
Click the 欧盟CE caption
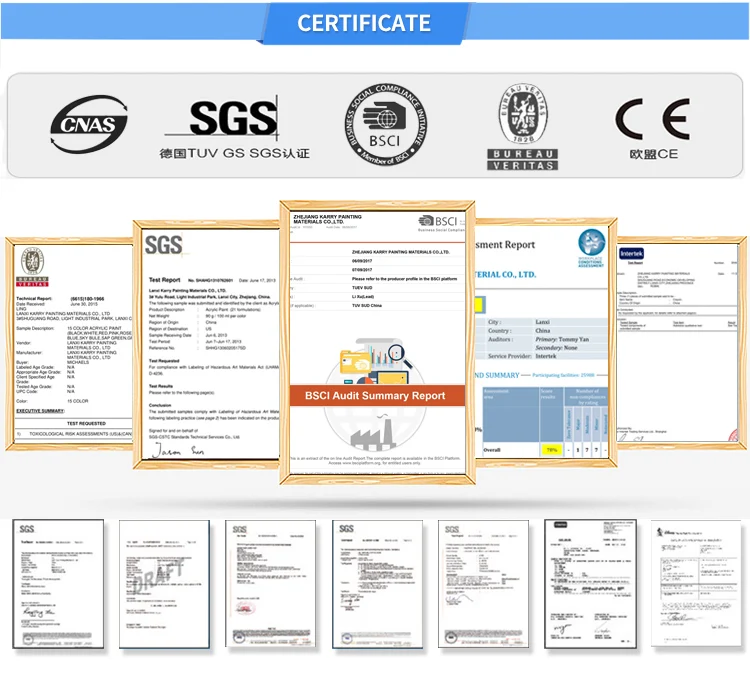653,154
